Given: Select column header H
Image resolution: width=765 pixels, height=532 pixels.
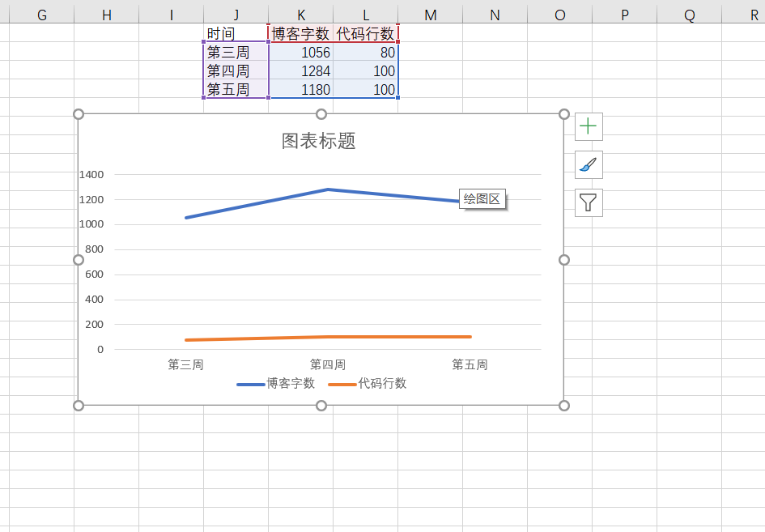Looking at the screenshot, I should (106, 15).
